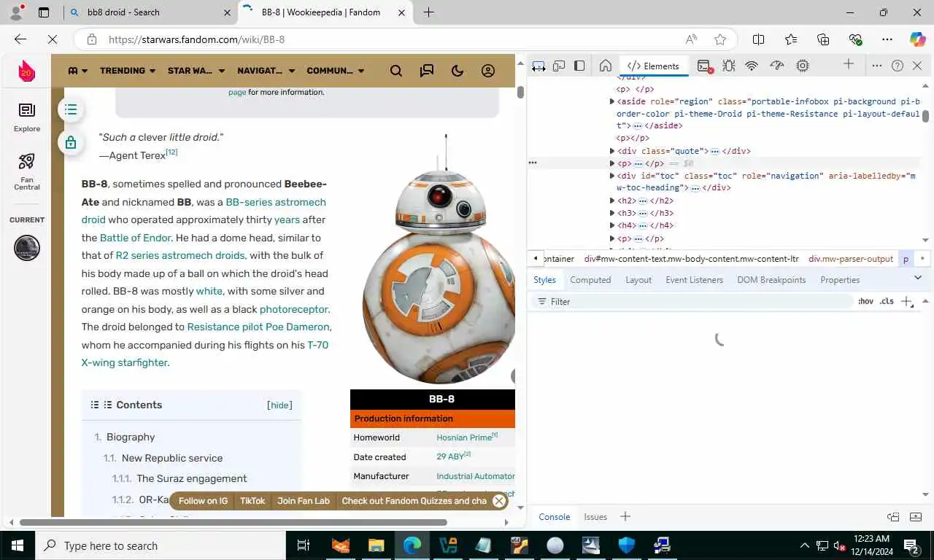Screen dimensions: 934x560
Task: Follow the Battle of Endor link
Action: 135,238
